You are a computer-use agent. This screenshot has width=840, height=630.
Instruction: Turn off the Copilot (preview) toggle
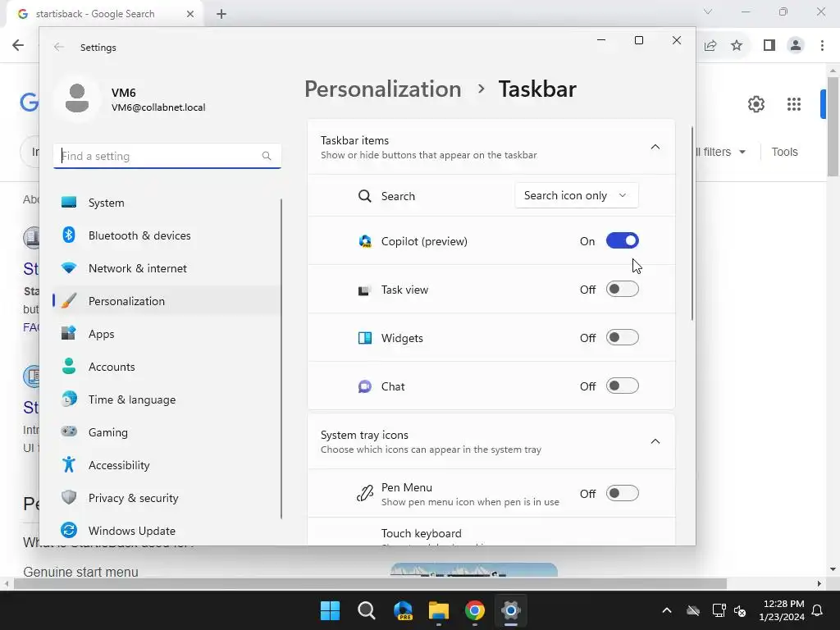click(622, 240)
